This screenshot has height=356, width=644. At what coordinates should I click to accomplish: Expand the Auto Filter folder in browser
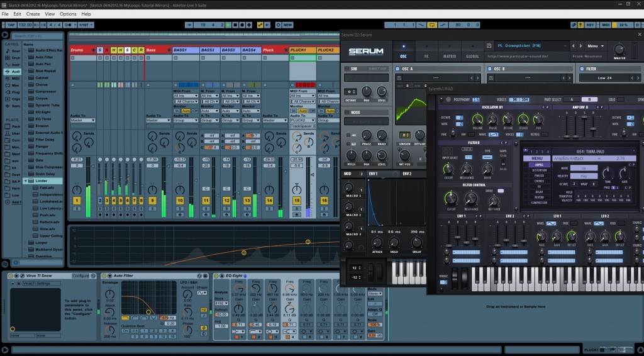(x=25, y=57)
